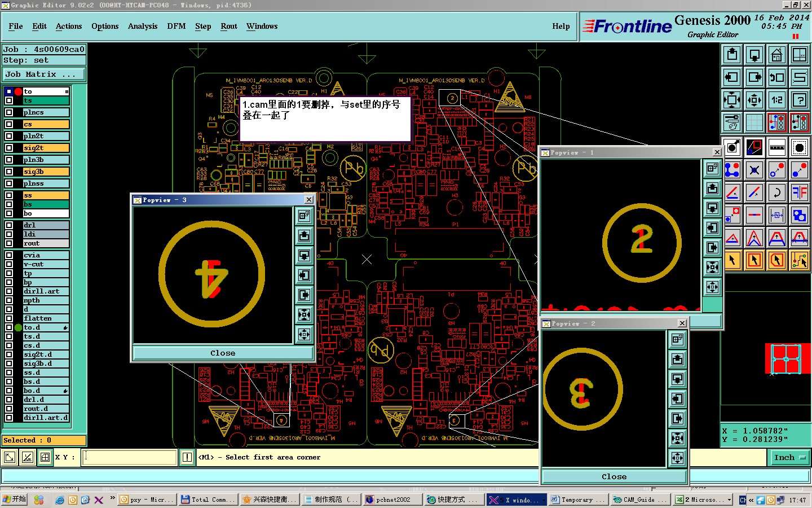Select layer sig3b.d in the list
Viewport: 812px width, 508px height.
click(x=46, y=364)
